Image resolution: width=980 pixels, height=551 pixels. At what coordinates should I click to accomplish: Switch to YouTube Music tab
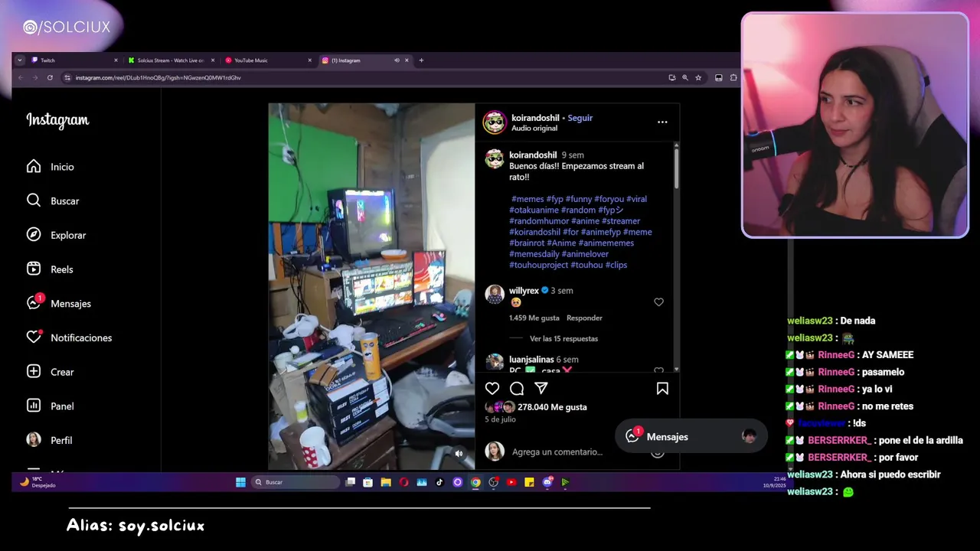pyautogui.click(x=269, y=60)
